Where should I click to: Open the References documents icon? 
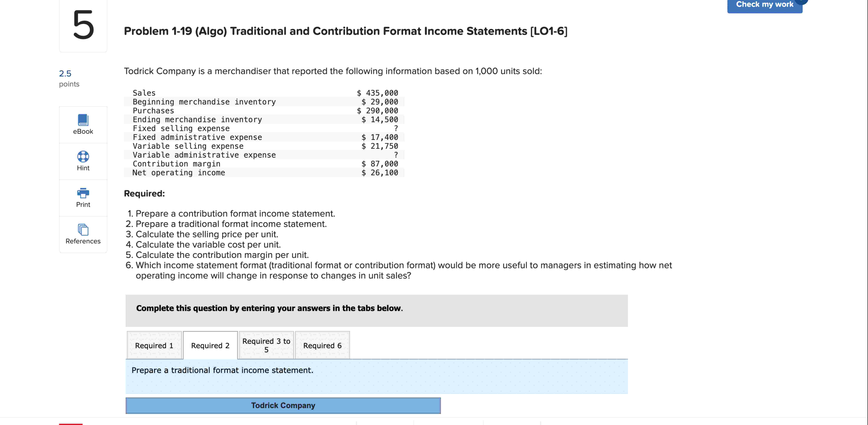click(83, 230)
